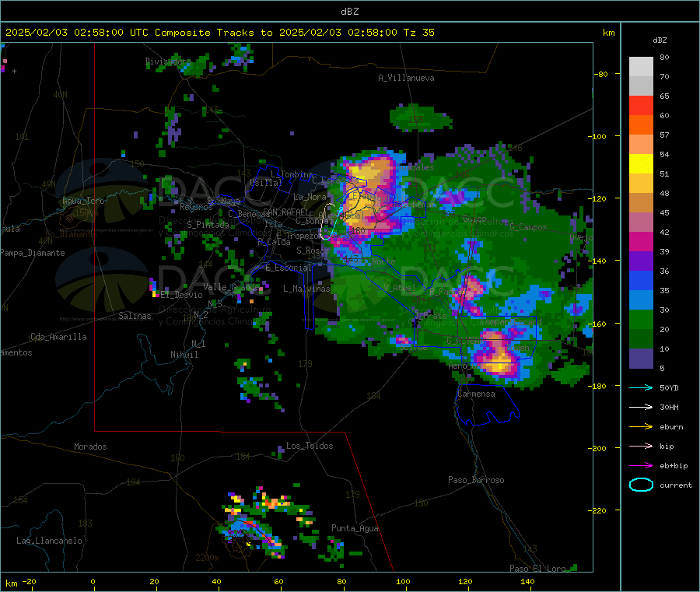Click the 'Salinas' map label

135,316
